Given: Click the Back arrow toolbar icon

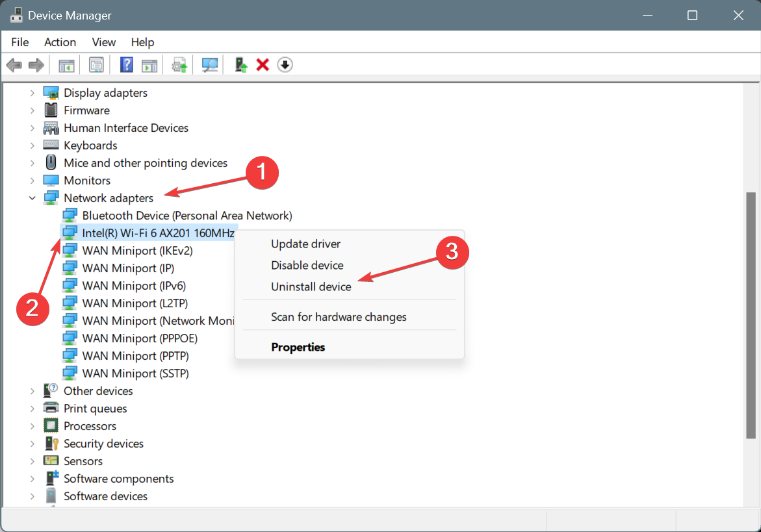Looking at the screenshot, I should (14, 64).
